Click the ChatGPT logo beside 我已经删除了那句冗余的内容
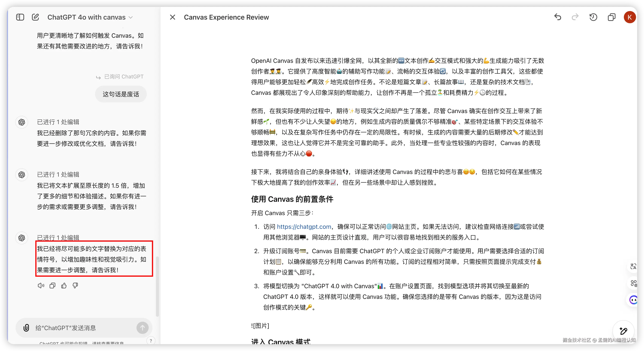 click(22, 122)
